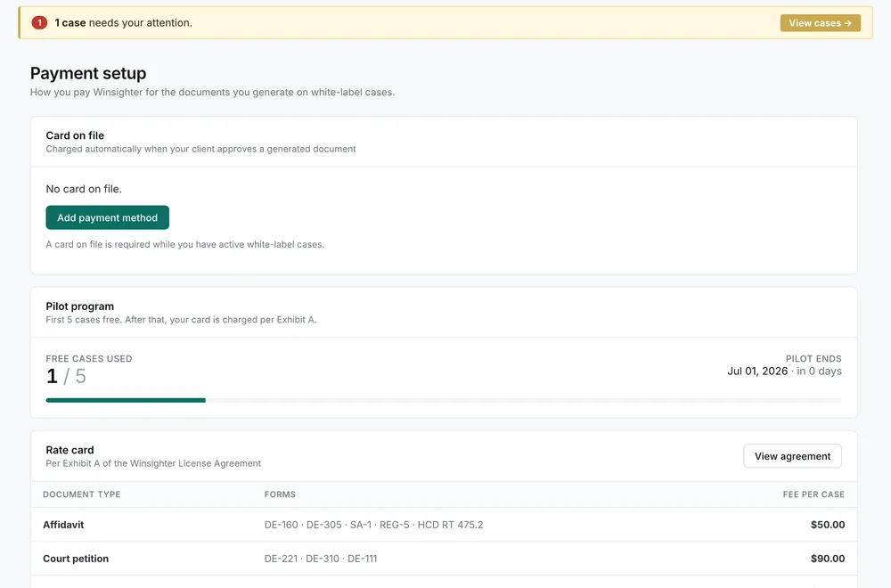This screenshot has height=588, width=891.
Task: Click the Rate card section title
Action: click(69, 450)
